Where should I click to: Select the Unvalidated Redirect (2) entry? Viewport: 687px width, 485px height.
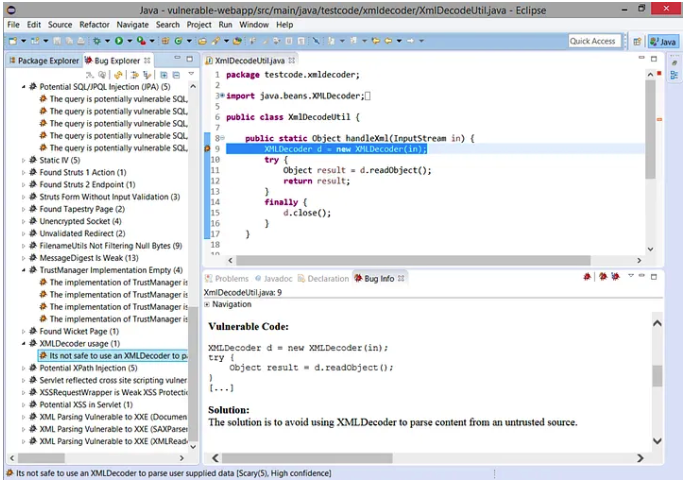[82, 234]
